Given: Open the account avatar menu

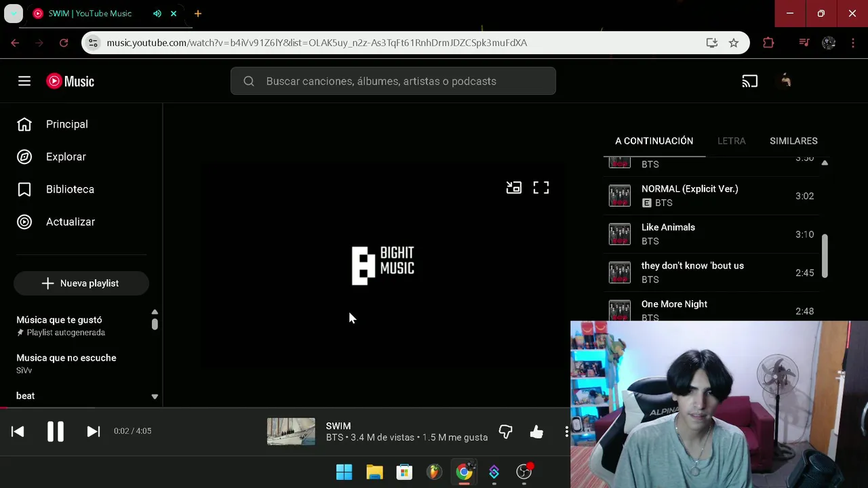Looking at the screenshot, I should (x=786, y=81).
